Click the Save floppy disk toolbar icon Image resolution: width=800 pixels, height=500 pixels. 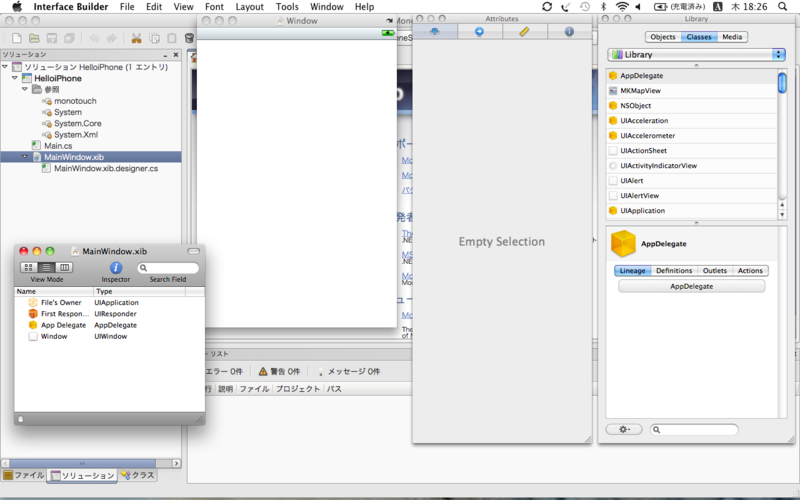point(52,38)
